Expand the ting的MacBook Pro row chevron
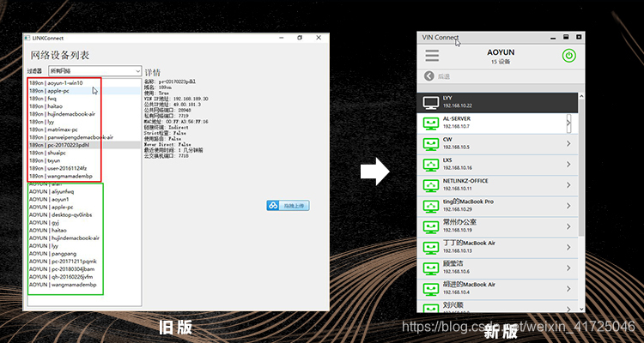The width and height of the screenshot is (644, 343). click(568, 206)
